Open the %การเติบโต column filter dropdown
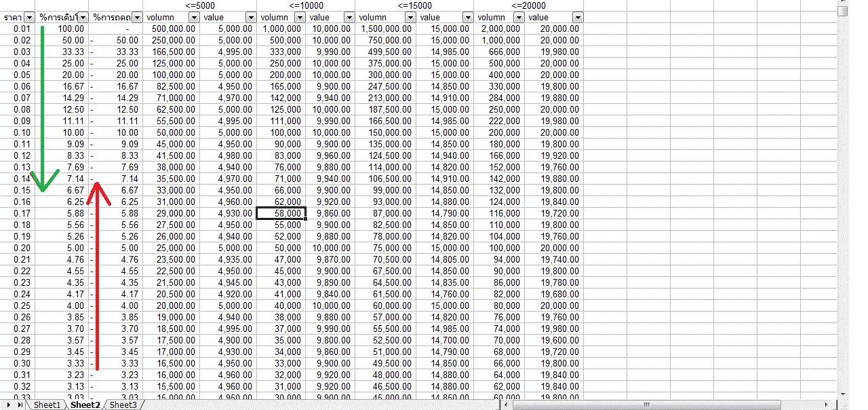The width and height of the screenshot is (868, 410). pyautogui.click(x=83, y=17)
